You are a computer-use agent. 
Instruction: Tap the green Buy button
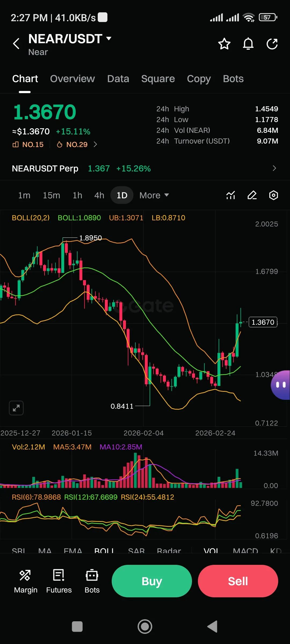(152, 581)
